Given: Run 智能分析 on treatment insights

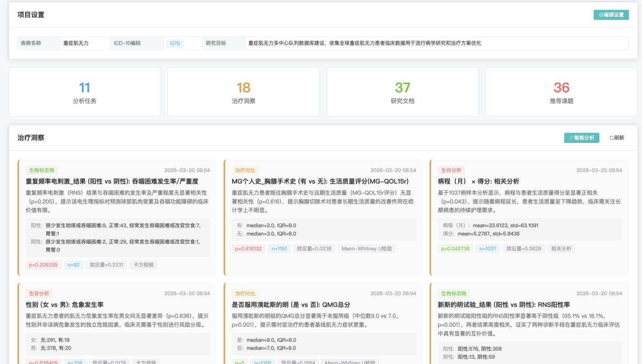Looking at the screenshot, I should point(582,138).
